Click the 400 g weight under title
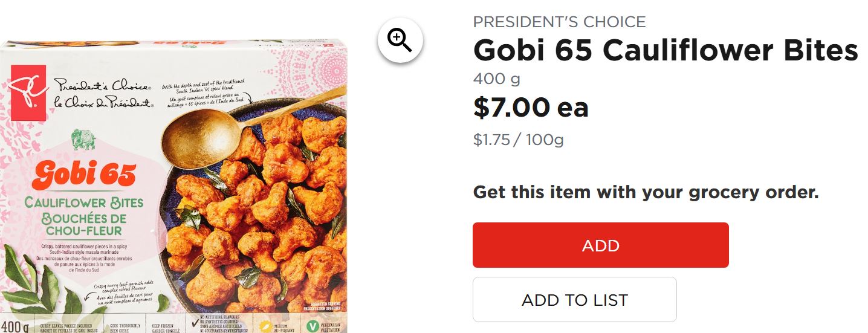Viewport: 868px width, 333px height. click(496, 79)
